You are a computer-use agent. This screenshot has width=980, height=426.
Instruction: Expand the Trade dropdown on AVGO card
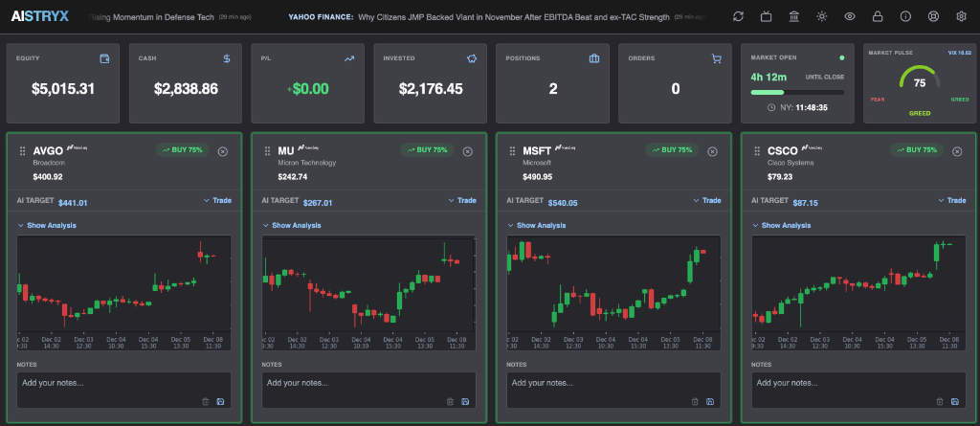[217, 200]
